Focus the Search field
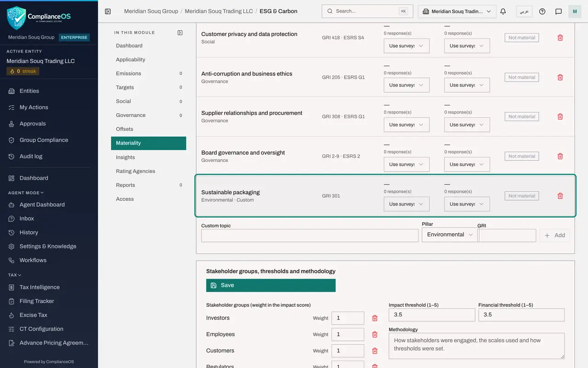This screenshot has height=368, width=588. tap(367, 11)
